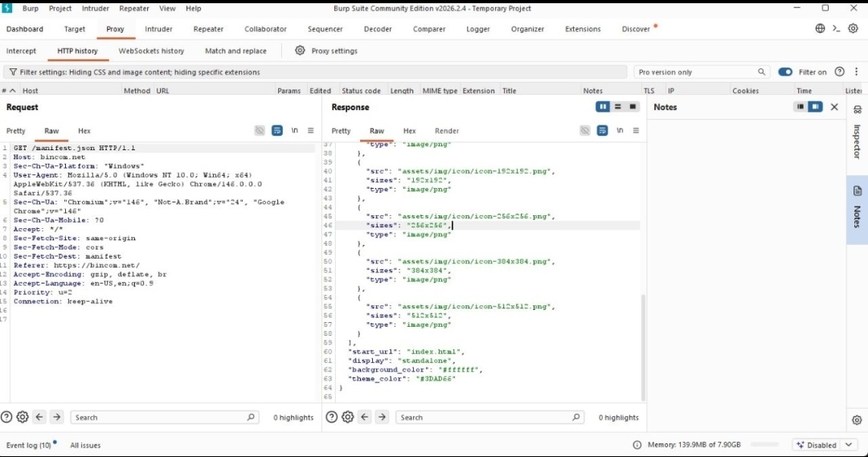This screenshot has width=868, height=457.
Task: Switch to the Intercept sub-tab
Action: coord(21,51)
